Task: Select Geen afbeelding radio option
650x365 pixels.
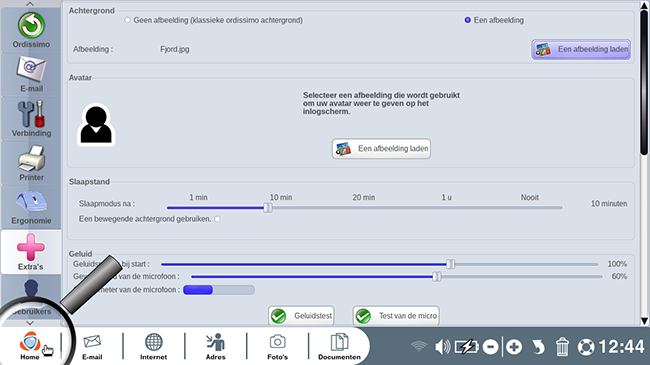Action: tap(127, 20)
